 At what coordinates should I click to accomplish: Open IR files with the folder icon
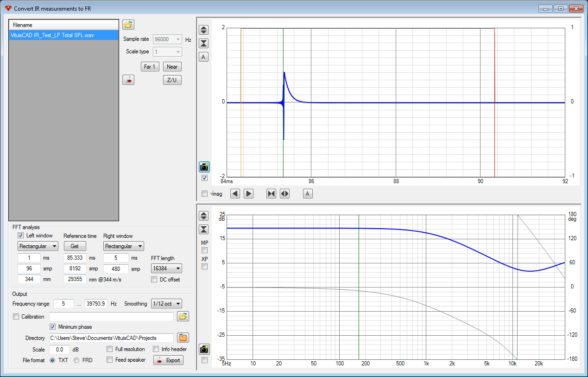pos(128,25)
